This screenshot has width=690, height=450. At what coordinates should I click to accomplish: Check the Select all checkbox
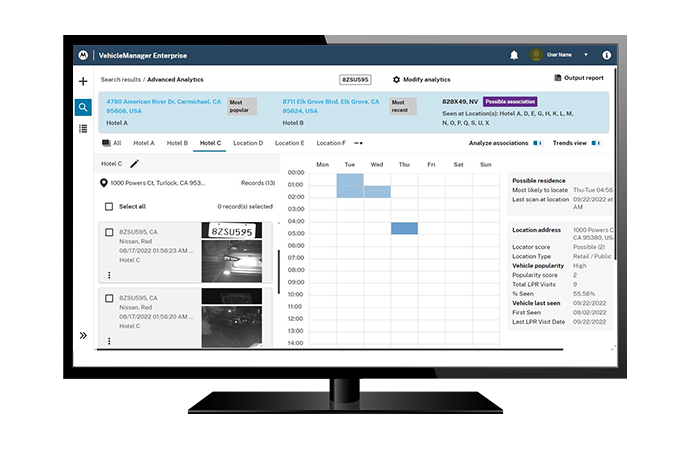point(109,206)
